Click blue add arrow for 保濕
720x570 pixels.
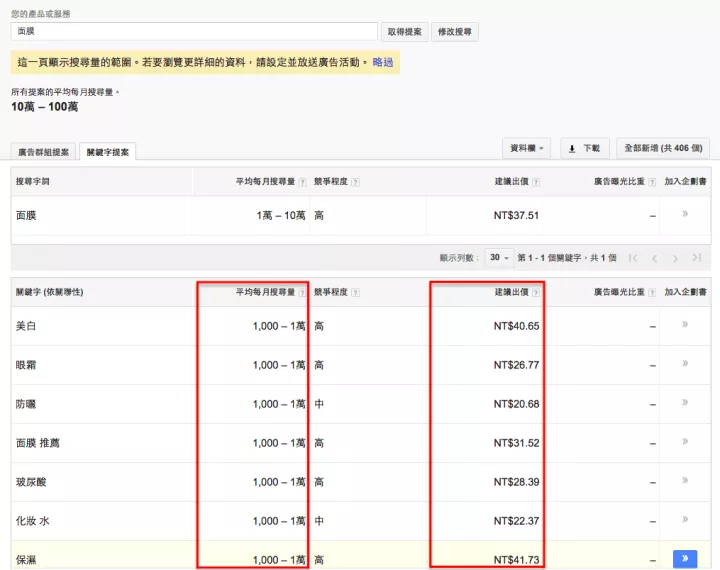(x=685, y=559)
